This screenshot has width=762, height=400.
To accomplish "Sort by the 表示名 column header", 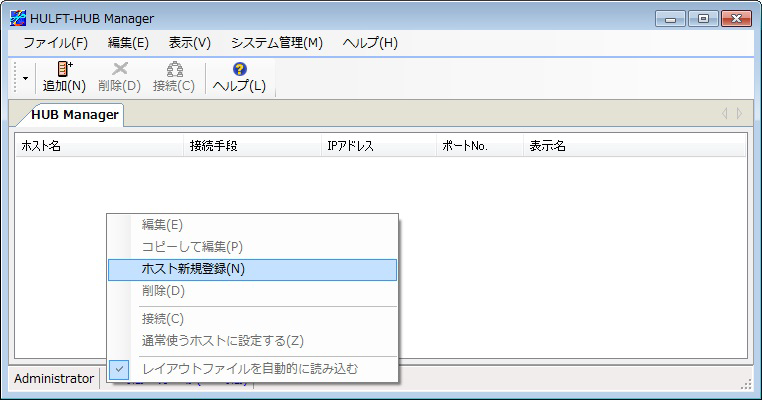I will point(634,146).
